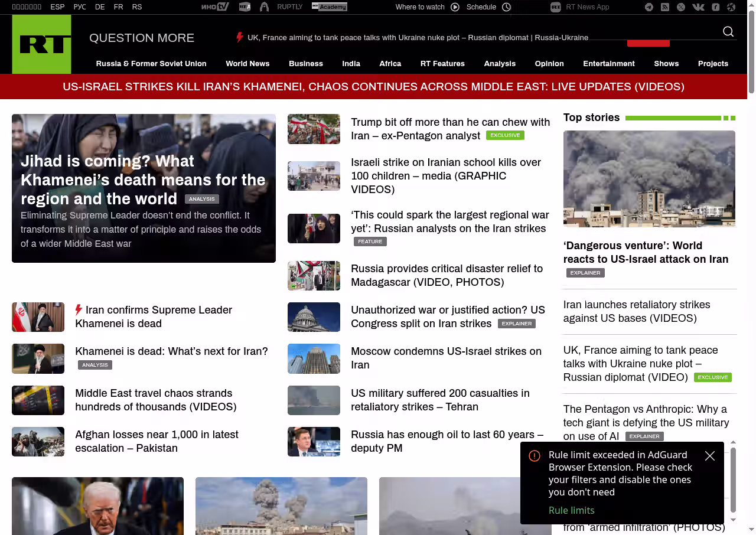This screenshot has width=756, height=535.
Task: Select the Opinion menu item
Action: (549, 64)
